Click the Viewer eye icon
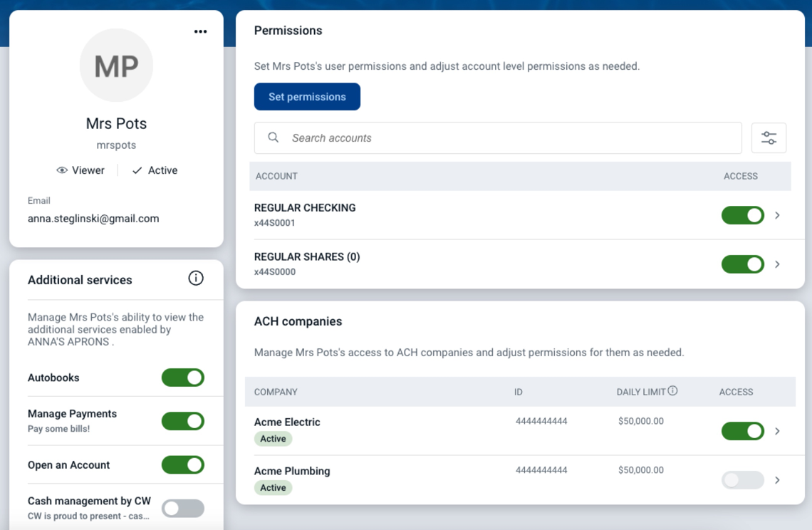The width and height of the screenshot is (812, 530). pos(62,170)
